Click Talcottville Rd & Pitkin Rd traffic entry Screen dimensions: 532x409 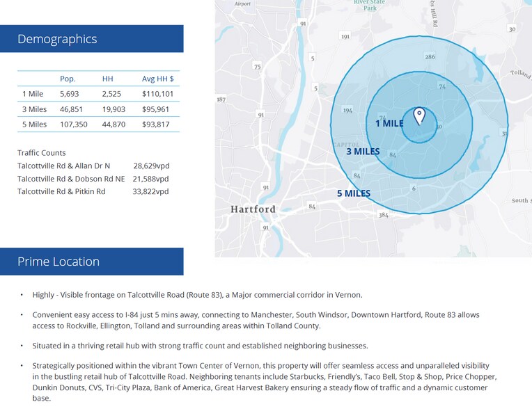(61, 191)
